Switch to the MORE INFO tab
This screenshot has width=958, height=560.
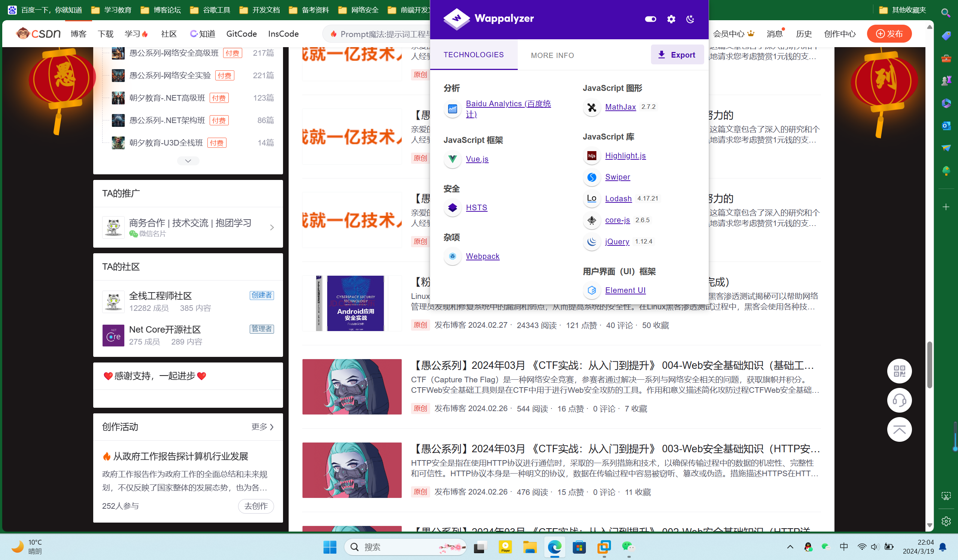point(552,55)
